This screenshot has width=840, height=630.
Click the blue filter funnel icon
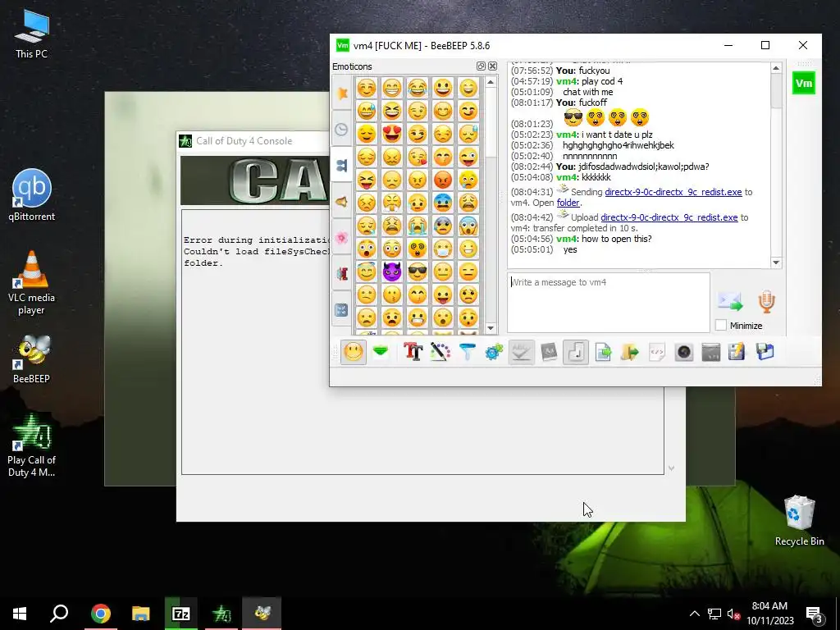point(467,352)
